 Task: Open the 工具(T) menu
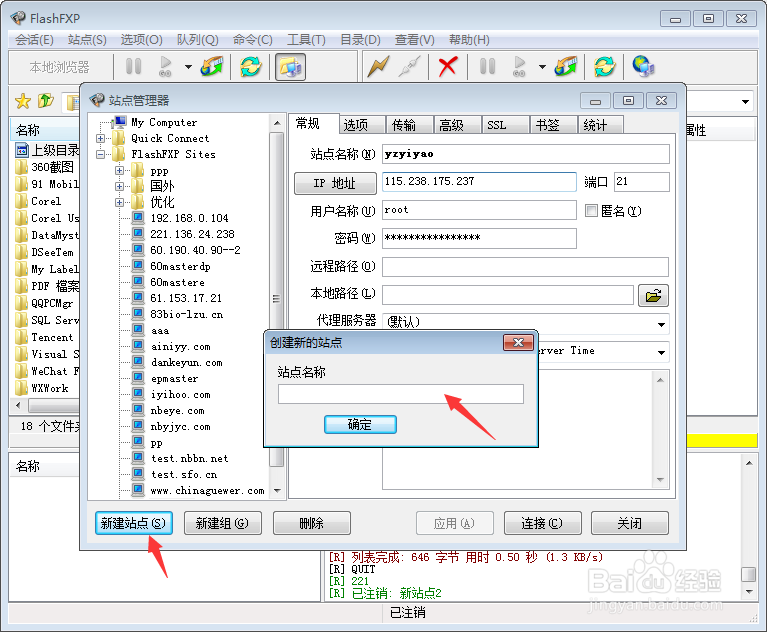click(306, 40)
